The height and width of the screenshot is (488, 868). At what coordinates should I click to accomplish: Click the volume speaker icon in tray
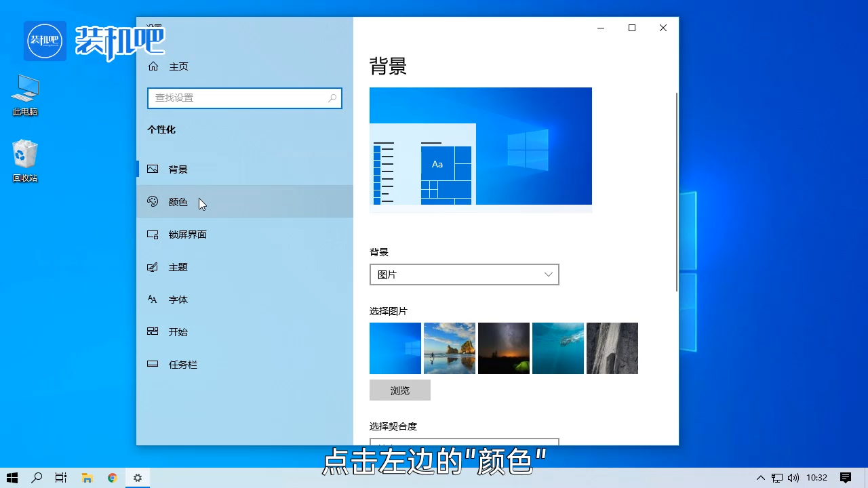(x=793, y=477)
